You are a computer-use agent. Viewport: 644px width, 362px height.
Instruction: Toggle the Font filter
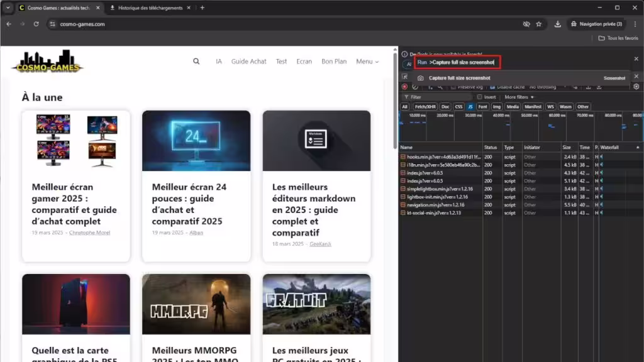coord(482,107)
